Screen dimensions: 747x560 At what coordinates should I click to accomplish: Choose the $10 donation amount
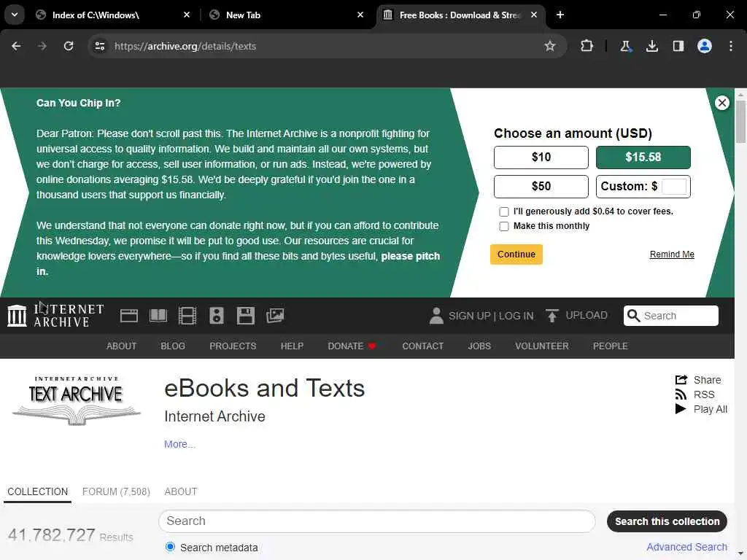pos(541,157)
